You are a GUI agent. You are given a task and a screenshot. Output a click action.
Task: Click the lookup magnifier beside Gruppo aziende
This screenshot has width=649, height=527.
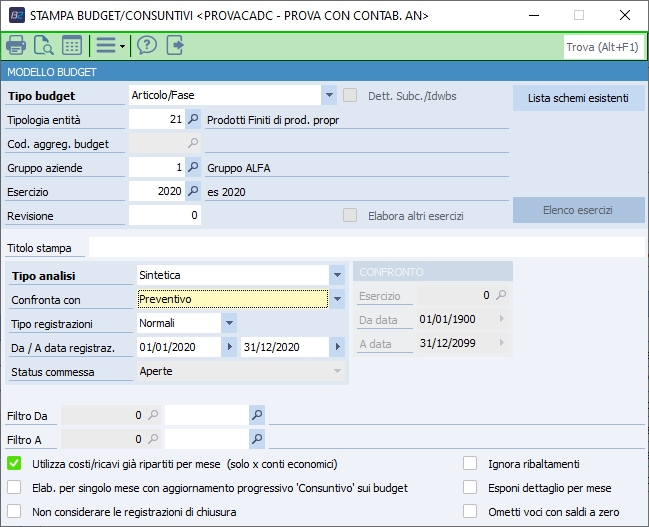(x=194, y=167)
